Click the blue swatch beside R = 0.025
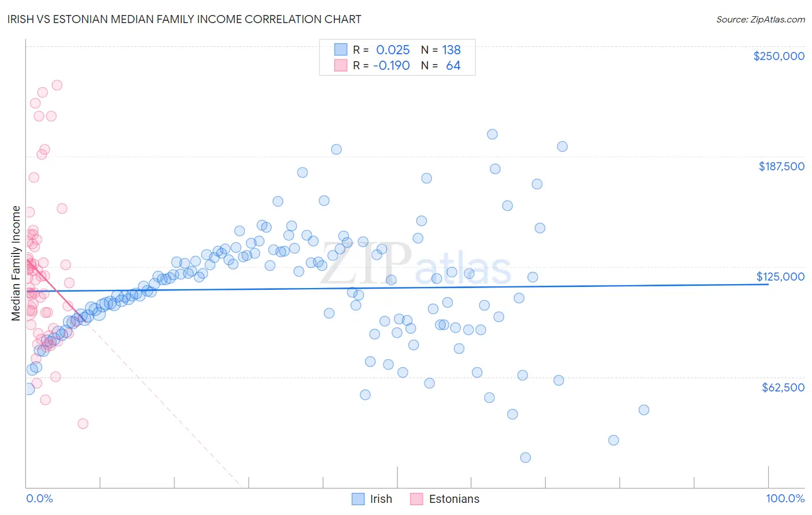The height and width of the screenshot is (515, 812). 341,50
